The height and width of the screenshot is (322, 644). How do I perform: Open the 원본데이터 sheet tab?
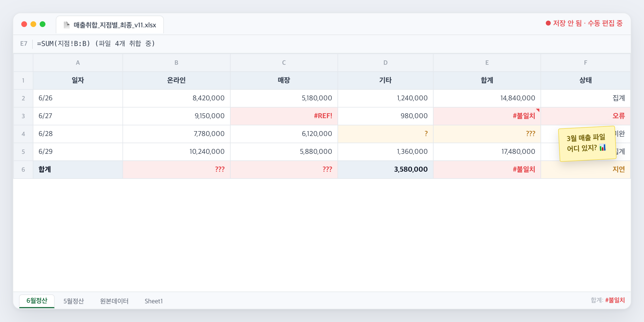(x=114, y=301)
